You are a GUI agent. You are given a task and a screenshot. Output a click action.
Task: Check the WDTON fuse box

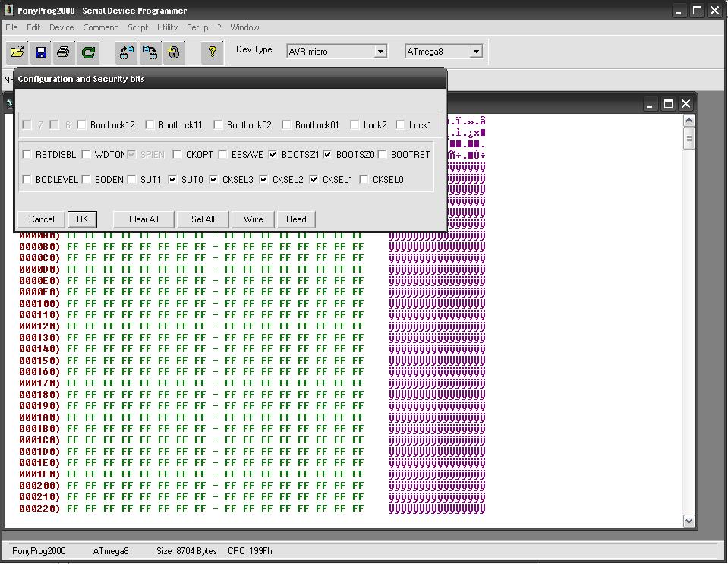click(x=86, y=155)
